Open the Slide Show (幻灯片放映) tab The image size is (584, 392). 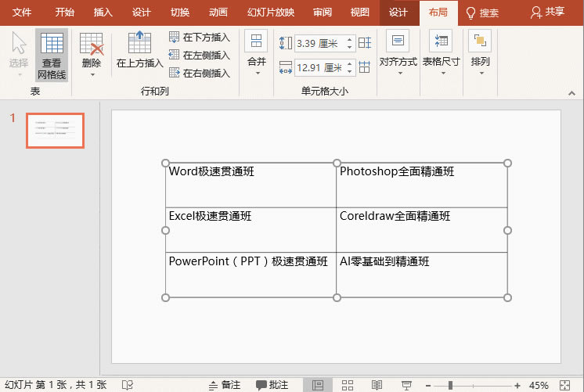pos(271,13)
